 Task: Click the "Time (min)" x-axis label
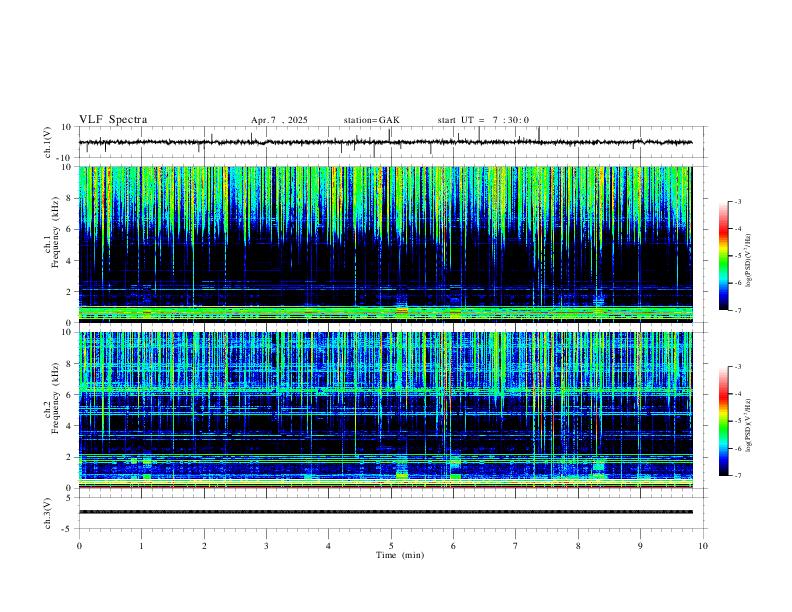tap(400, 555)
